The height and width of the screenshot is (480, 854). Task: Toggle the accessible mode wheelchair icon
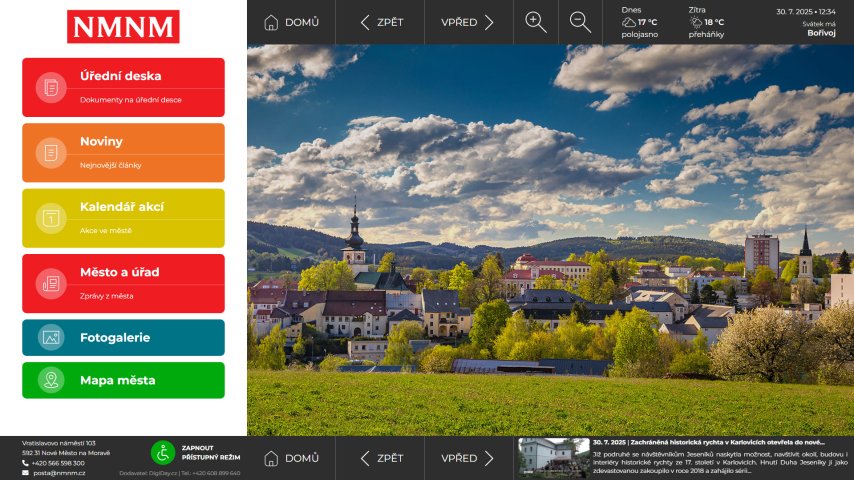click(162, 453)
